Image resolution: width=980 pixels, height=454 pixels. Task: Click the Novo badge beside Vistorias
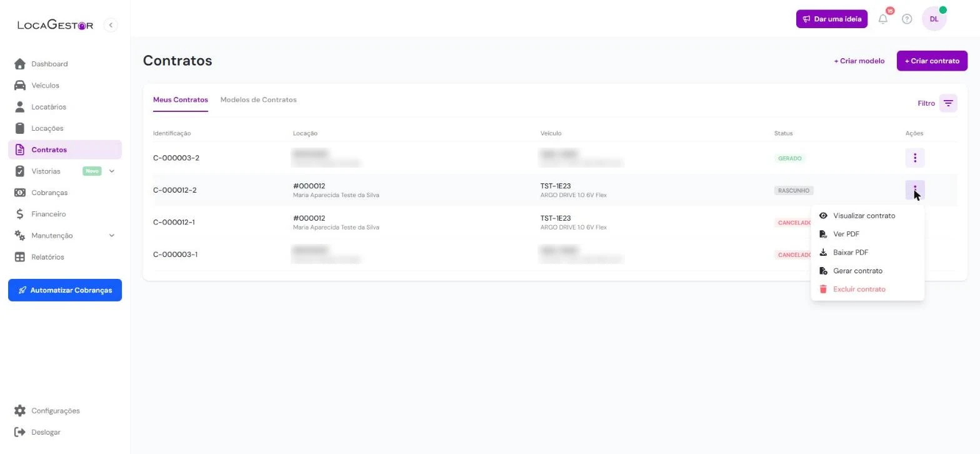tap(92, 171)
